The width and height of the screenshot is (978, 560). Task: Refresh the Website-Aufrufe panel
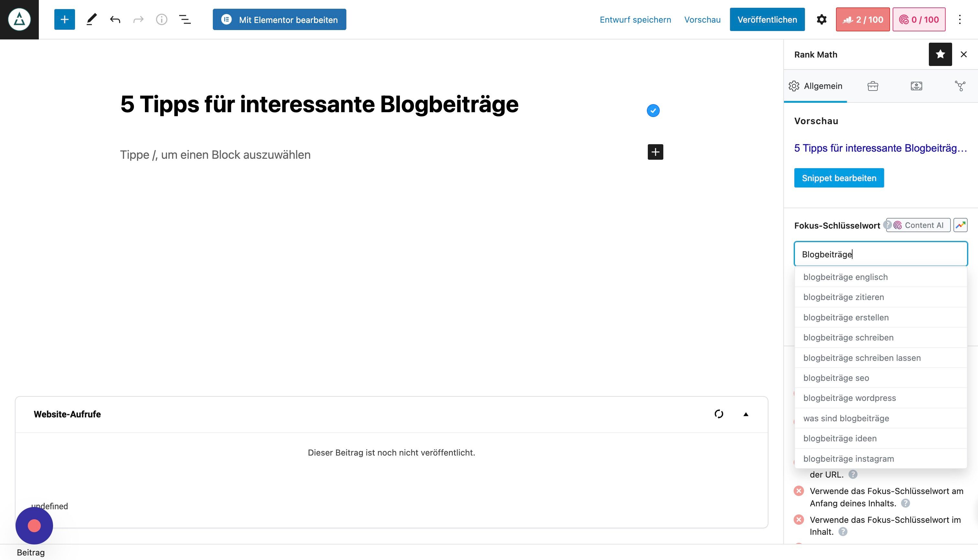coord(719,414)
